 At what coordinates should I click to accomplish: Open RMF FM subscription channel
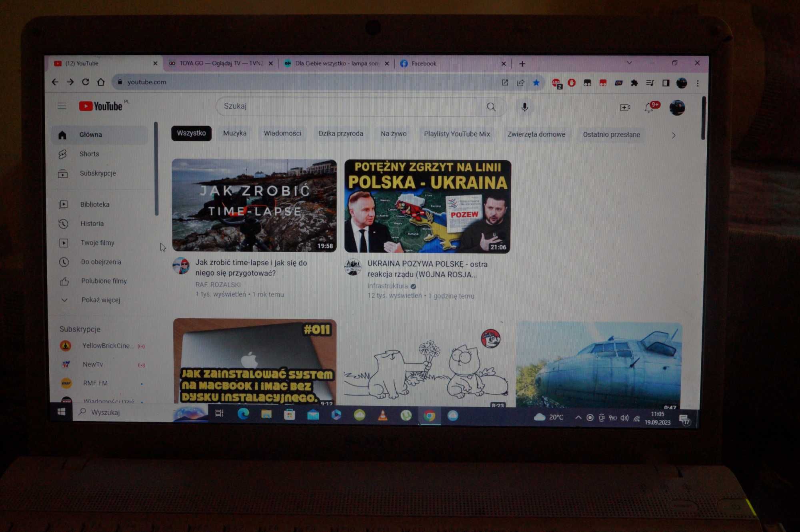102,383
